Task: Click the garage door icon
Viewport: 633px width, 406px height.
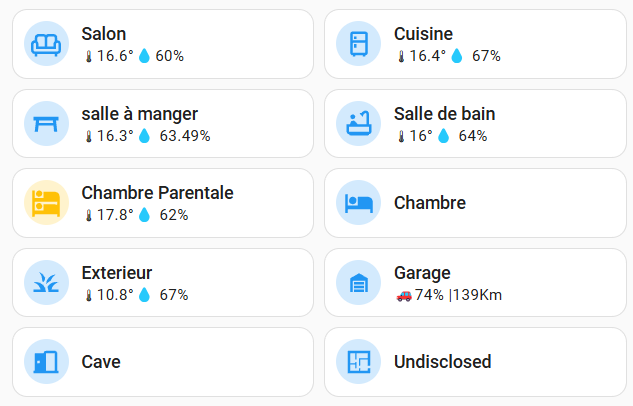Action: (358, 283)
